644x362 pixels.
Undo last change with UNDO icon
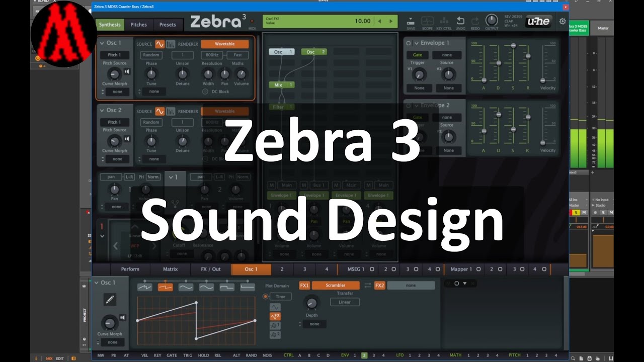pos(460,21)
